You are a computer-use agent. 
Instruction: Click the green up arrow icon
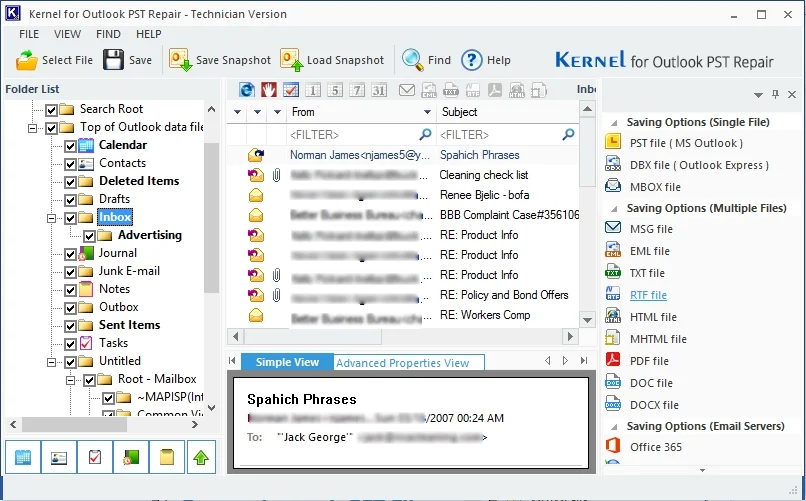pos(203,457)
